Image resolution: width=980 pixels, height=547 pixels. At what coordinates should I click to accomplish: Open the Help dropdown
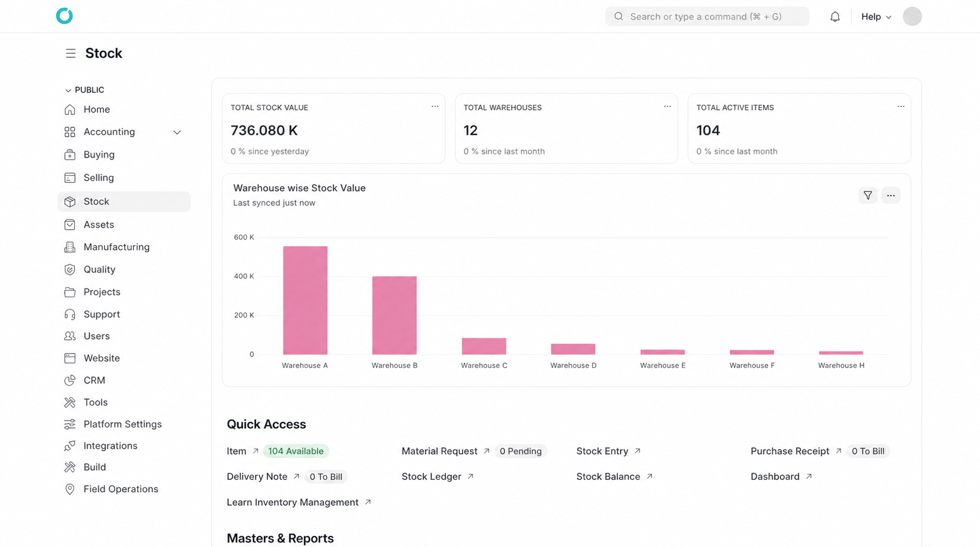(x=876, y=16)
